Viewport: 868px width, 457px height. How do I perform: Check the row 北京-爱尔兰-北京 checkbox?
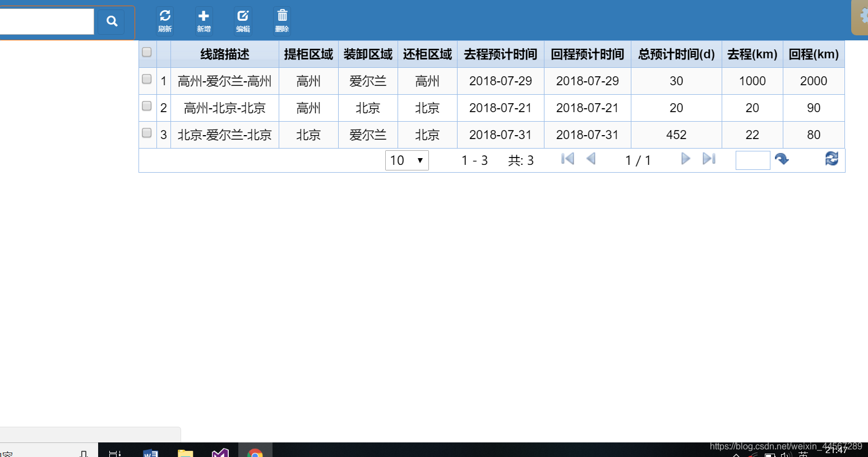pyautogui.click(x=147, y=133)
